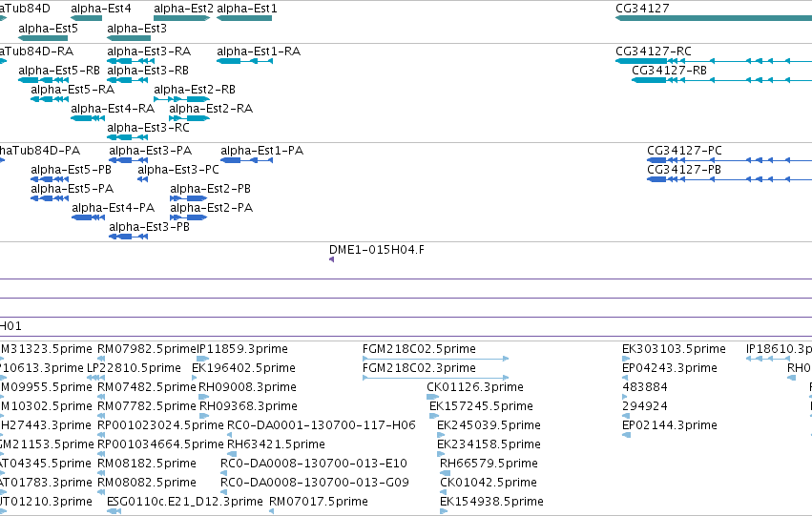Screen dimensions: 812x516
Task: Select the FGM218C02.5prime EST feature
Action: pyautogui.click(x=435, y=359)
